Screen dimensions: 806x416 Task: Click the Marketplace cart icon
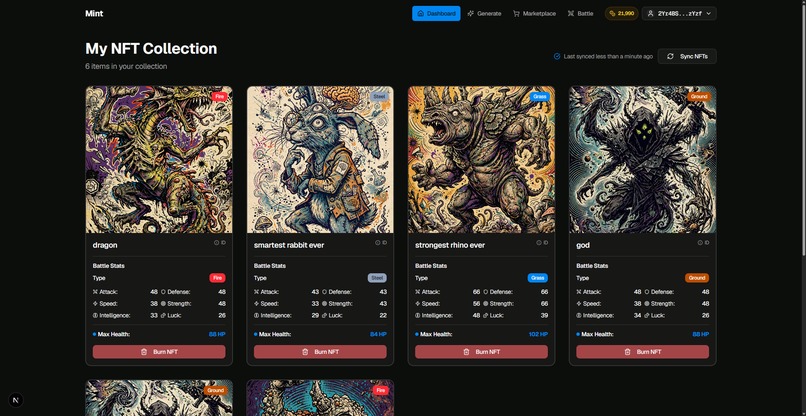click(516, 13)
